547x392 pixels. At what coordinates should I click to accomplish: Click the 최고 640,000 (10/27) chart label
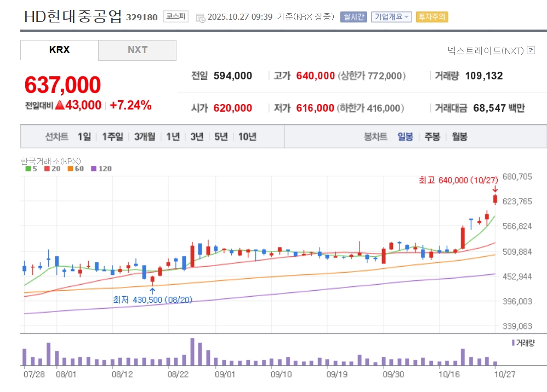tap(458, 180)
